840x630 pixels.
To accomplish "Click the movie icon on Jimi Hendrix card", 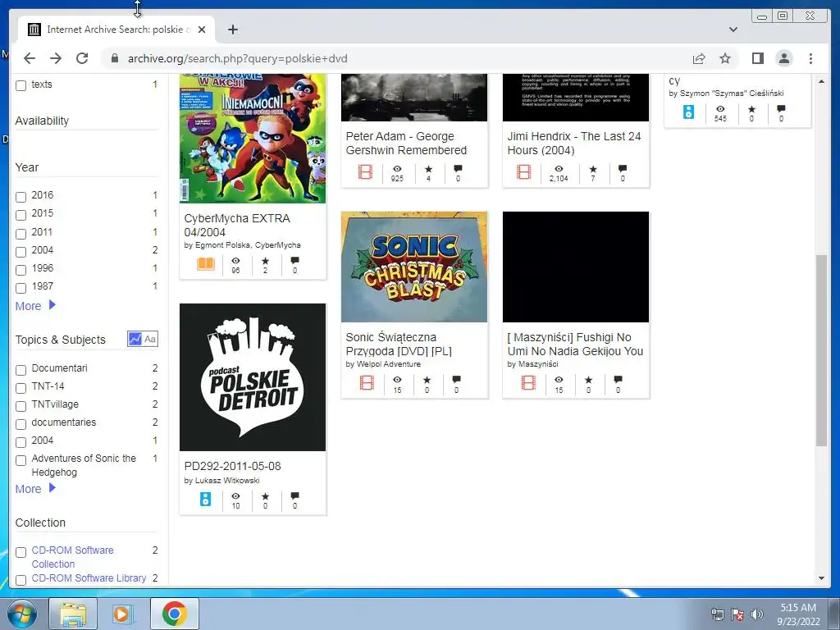I will click(524, 172).
